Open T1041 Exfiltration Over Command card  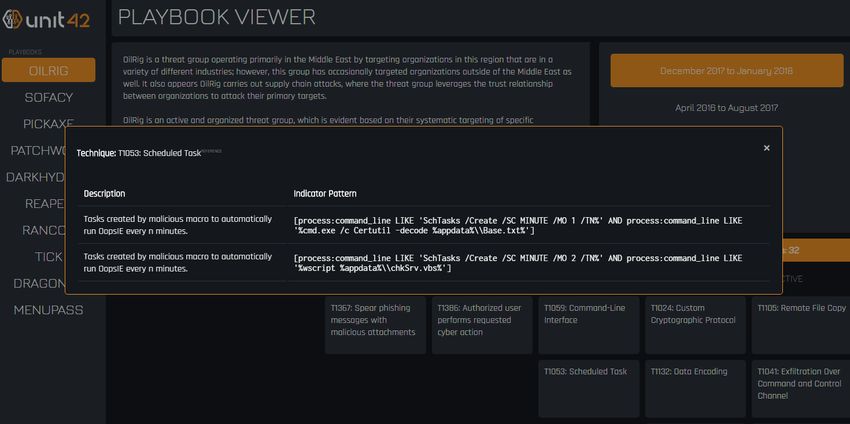pyautogui.click(x=801, y=388)
